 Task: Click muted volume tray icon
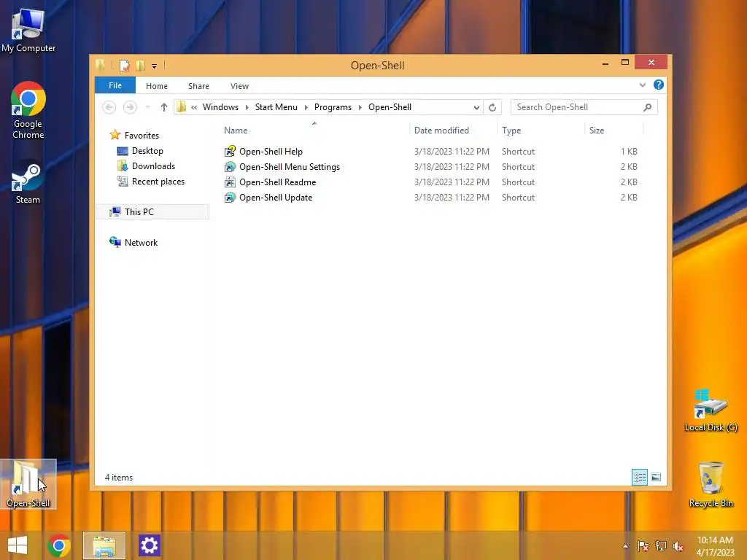point(678,546)
